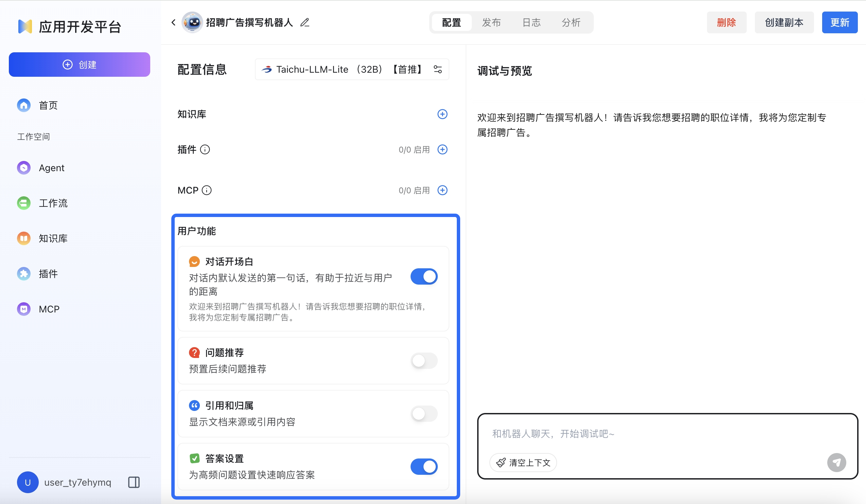Open model parameter settings next to Taichu-LLM-Lite
The height and width of the screenshot is (504, 866).
[x=438, y=69]
